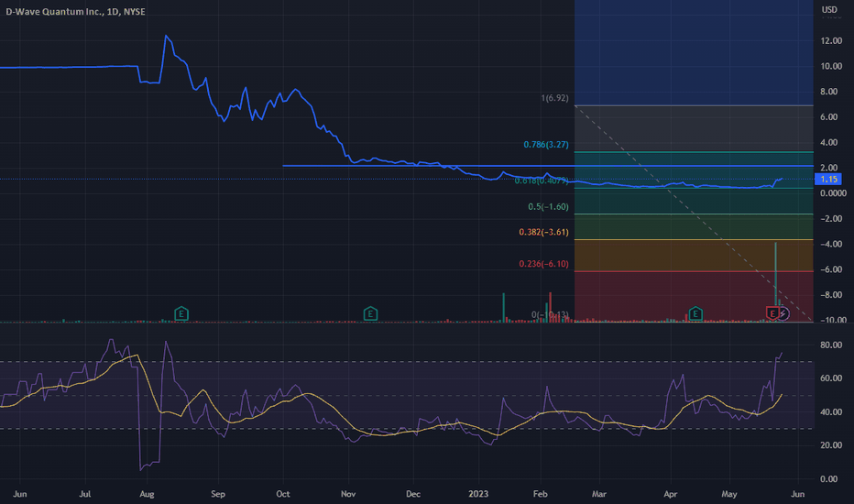Open the red earnings marker in May

coord(772,313)
